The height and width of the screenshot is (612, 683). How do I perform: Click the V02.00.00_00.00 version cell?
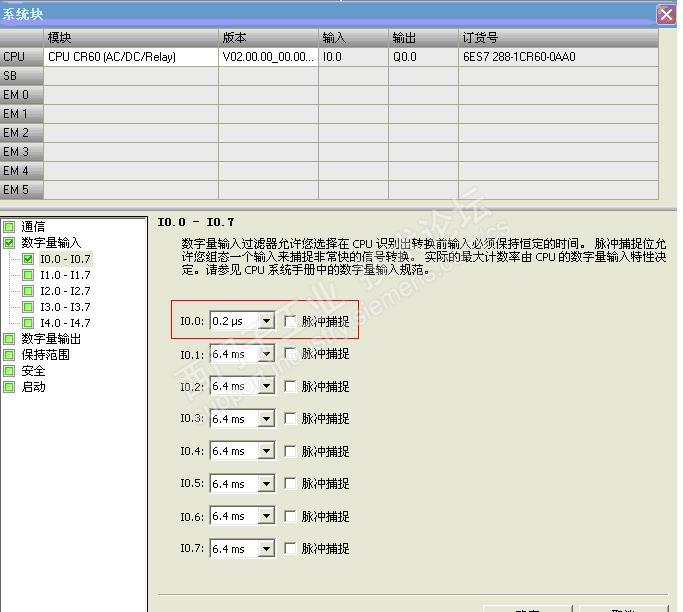pos(268,57)
